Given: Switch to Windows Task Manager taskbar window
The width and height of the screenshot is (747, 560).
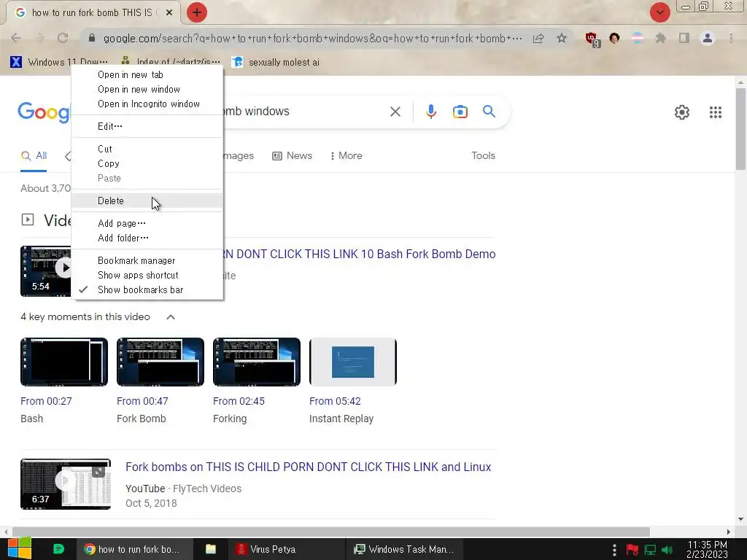Looking at the screenshot, I should point(403,550).
